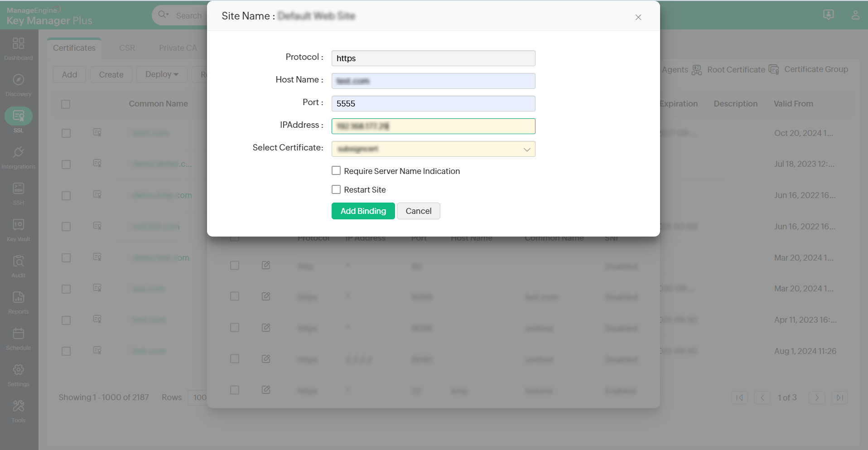Screen dimensions: 868x450
Task: Go to SSH section in sidebar
Action: coord(19,193)
